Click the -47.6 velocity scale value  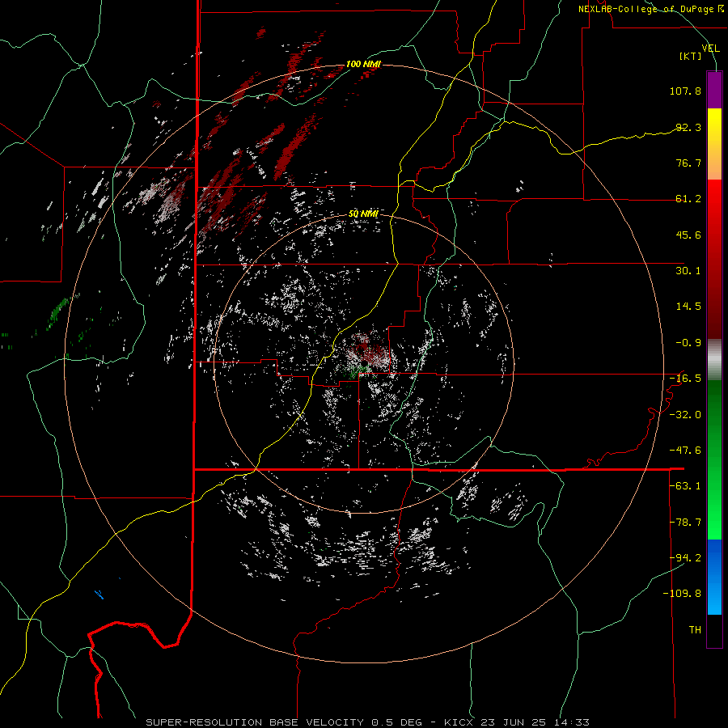pyautogui.click(x=685, y=450)
